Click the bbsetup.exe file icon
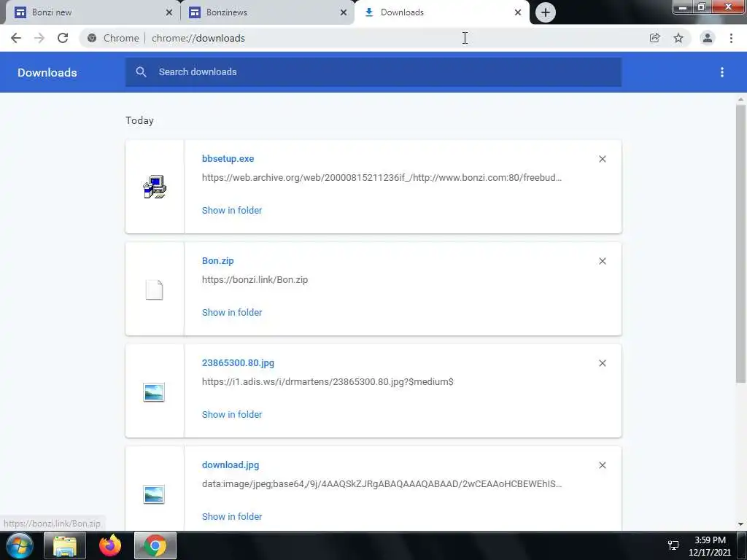The image size is (747, 560). coord(155,187)
